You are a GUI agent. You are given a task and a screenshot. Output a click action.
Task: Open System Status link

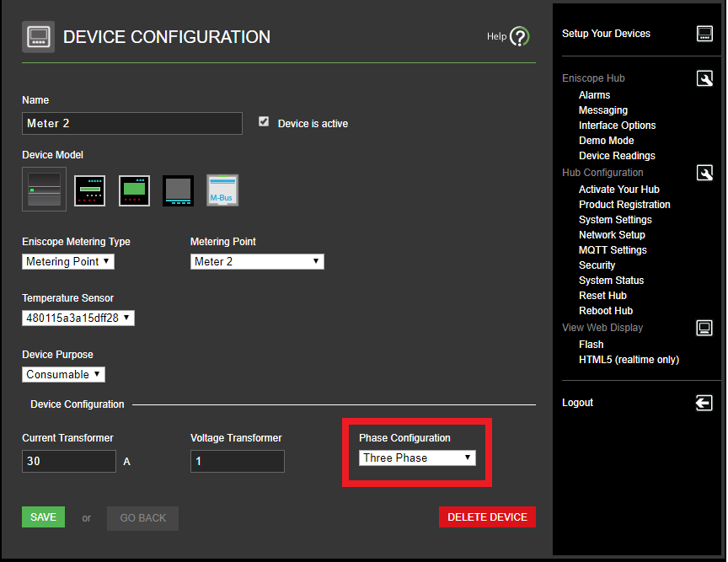611,281
